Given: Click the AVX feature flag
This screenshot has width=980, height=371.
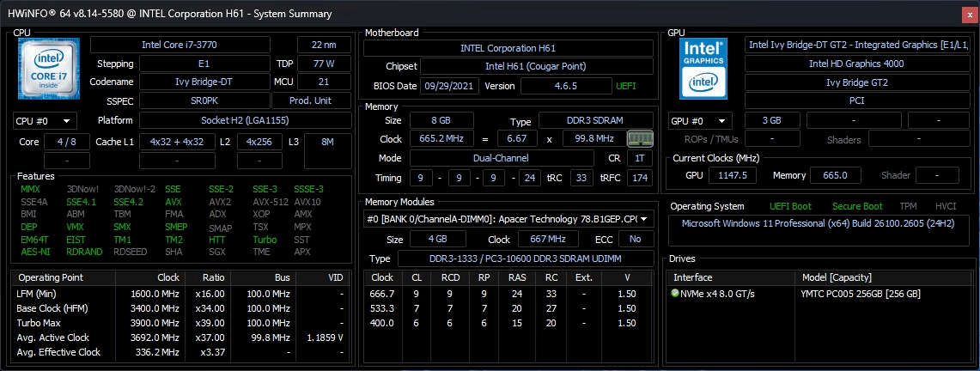Looking at the screenshot, I should pyautogui.click(x=173, y=202).
